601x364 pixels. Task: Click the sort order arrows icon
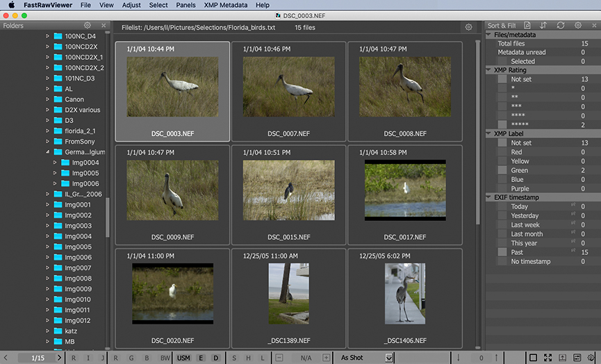point(543,26)
